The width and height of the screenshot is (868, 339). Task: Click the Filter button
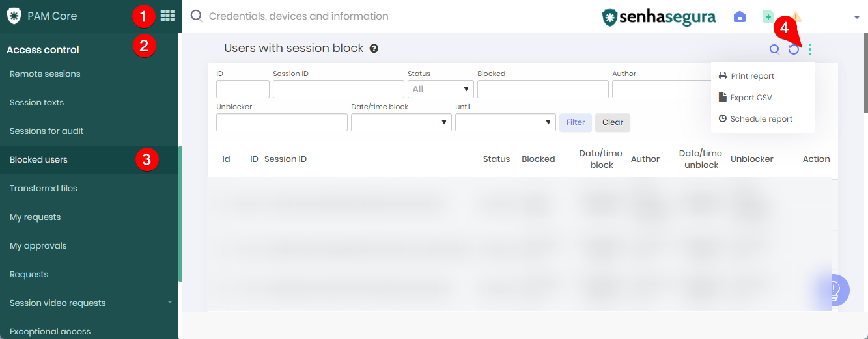[576, 122]
